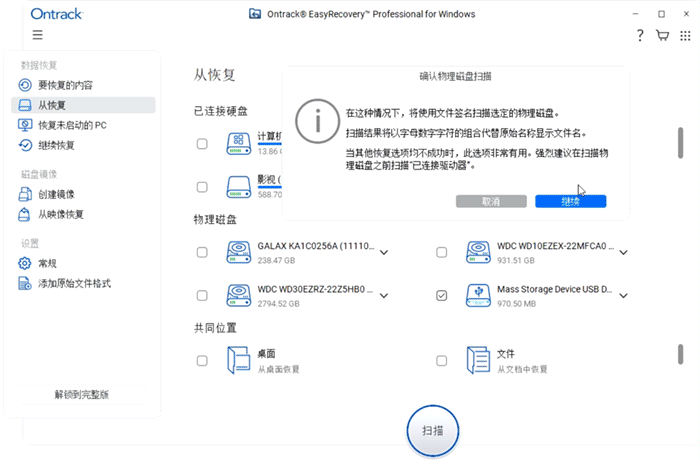Select 要恢复的内容 in the sidebar
Viewport: 700px width, 462px height.
83,85
